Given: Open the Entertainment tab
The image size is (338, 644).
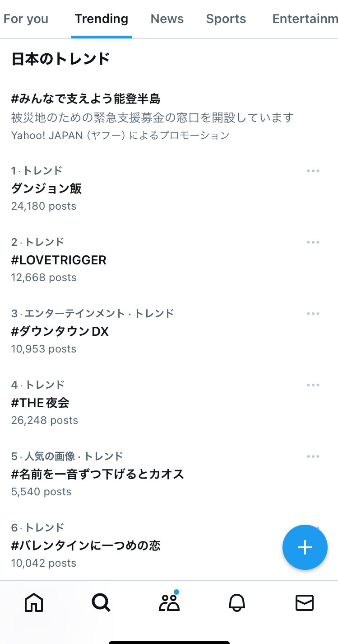Looking at the screenshot, I should pos(305,19).
